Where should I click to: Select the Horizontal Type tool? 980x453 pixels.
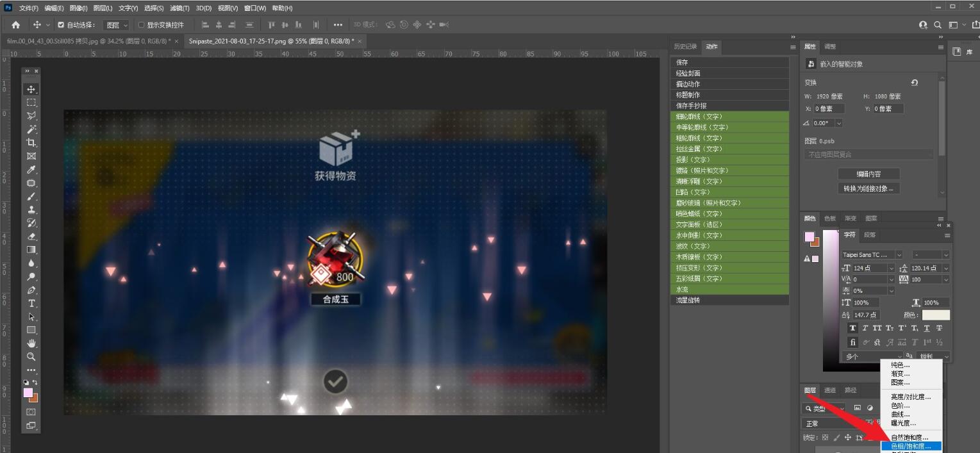click(31, 304)
